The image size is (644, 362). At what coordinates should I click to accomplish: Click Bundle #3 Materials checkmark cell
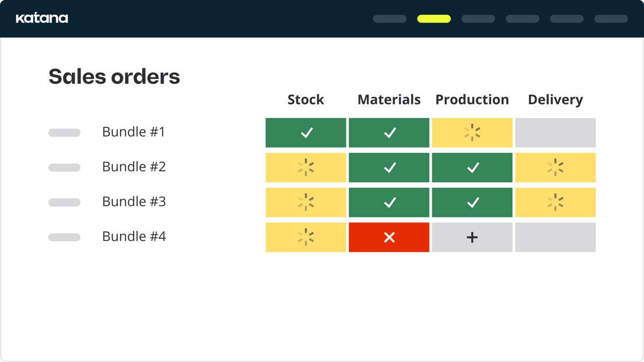click(x=389, y=202)
